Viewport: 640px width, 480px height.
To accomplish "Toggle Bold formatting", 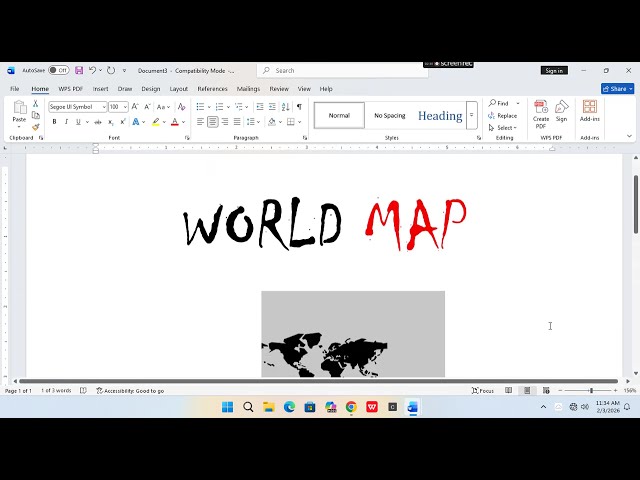I will 54,122.
